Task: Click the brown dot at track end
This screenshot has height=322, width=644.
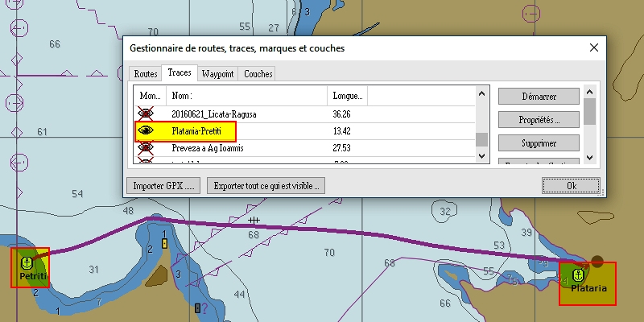Action: [597, 262]
